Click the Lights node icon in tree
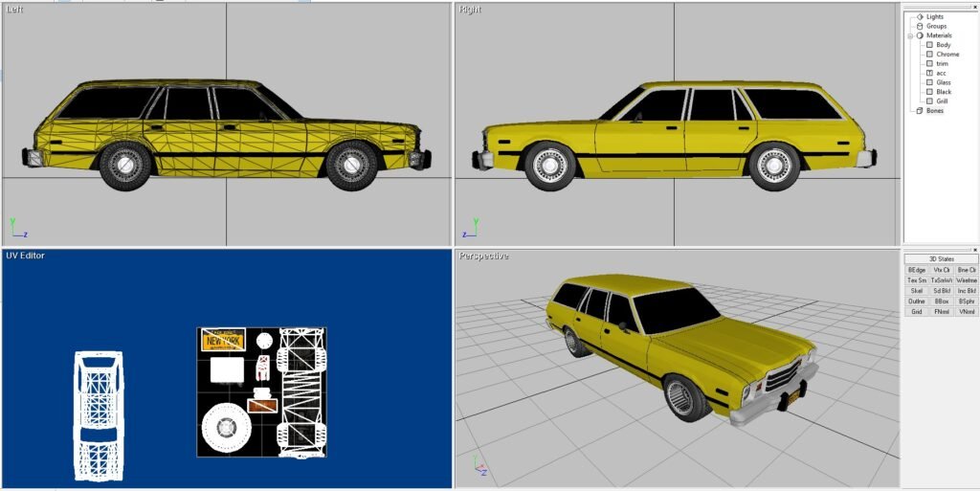980x491 pixels. [920, 16]
